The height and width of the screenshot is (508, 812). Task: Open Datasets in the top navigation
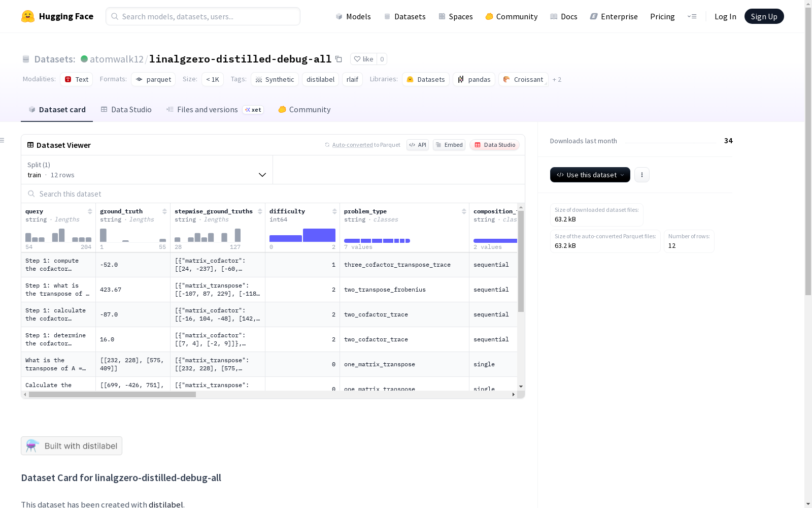pos(404,16)
